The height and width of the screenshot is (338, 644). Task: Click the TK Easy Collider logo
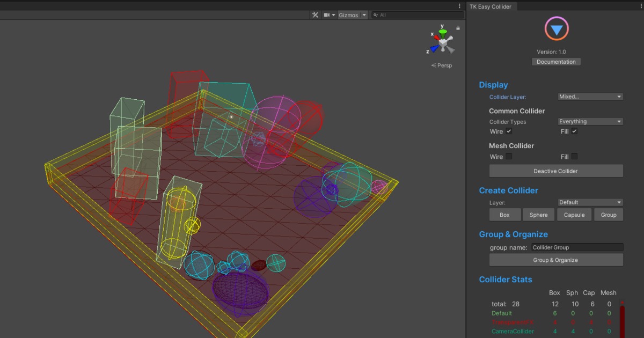[x=556, y=29]
